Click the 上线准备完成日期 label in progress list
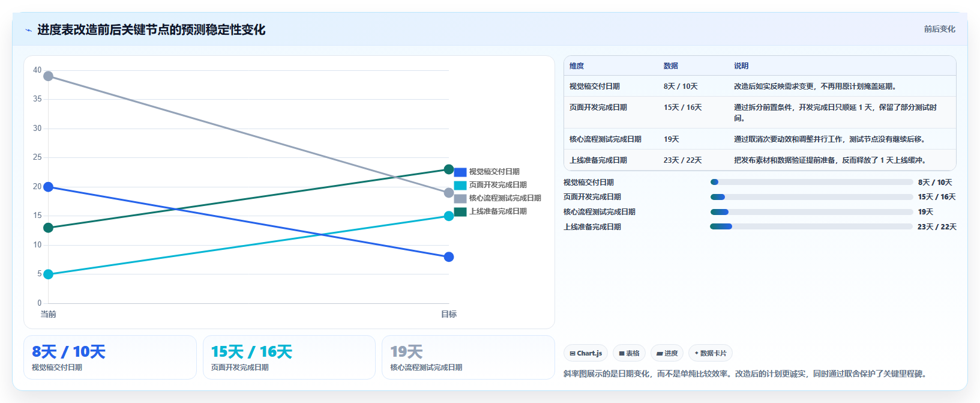 592,227
